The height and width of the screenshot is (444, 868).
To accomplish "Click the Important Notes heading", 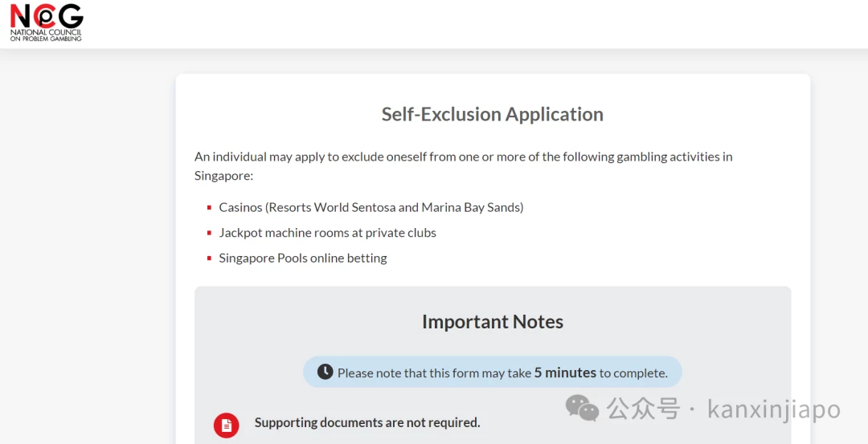I will pos(493,321).
